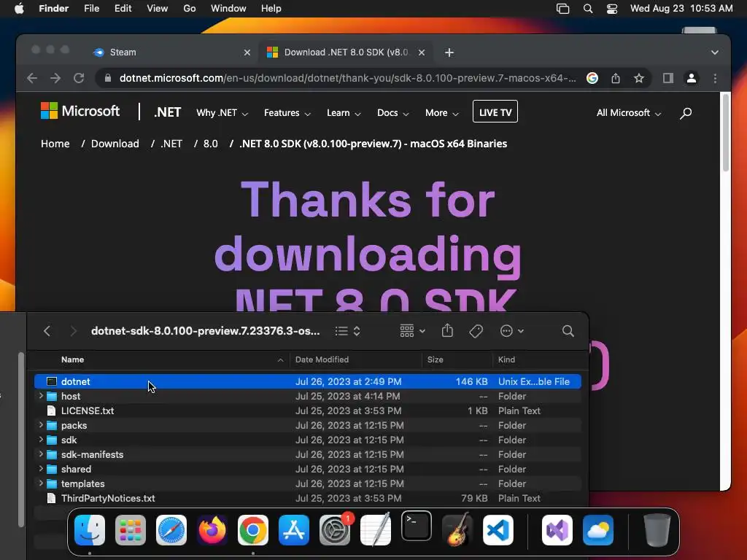Open the 8.0 breadcrumb link
The width and height of the screenshot is (747, 560).
point(210,144)
